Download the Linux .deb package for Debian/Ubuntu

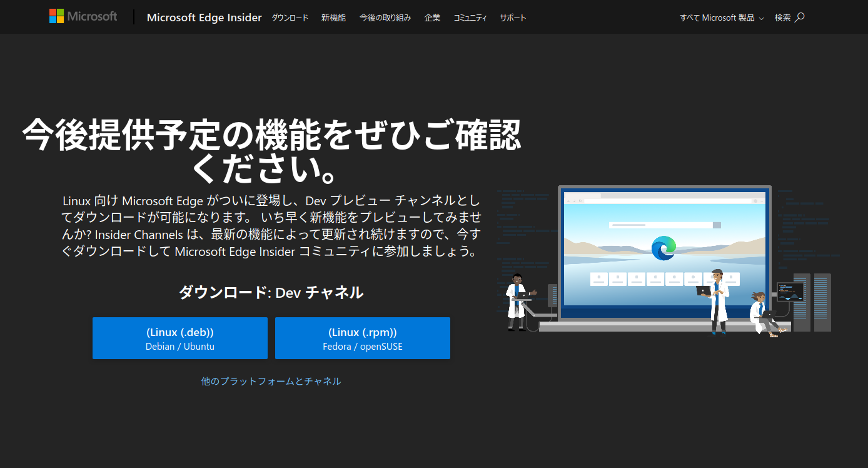tap(179, 338)
